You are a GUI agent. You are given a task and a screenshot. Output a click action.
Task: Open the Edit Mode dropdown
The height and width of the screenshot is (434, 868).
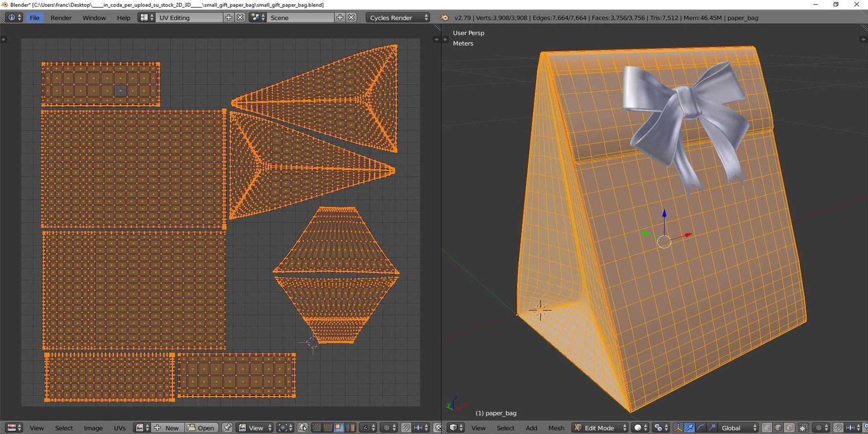[x=600, y=428]
